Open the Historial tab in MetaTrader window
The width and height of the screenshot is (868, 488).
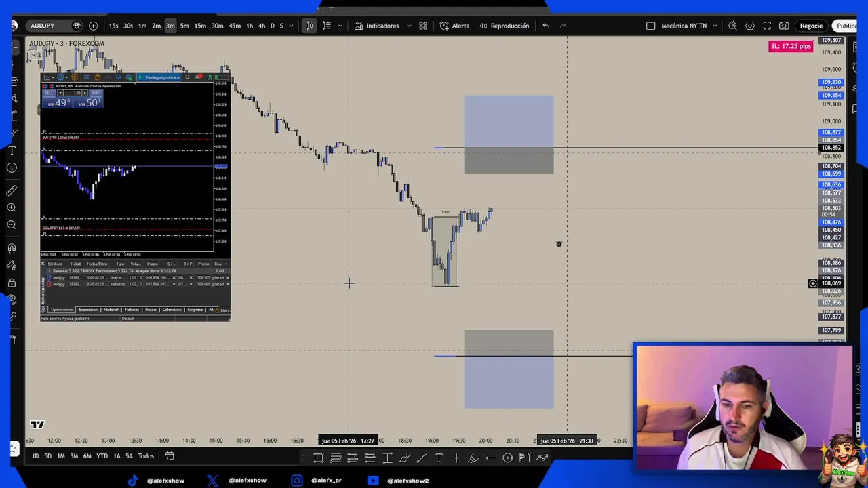(111, 310)
